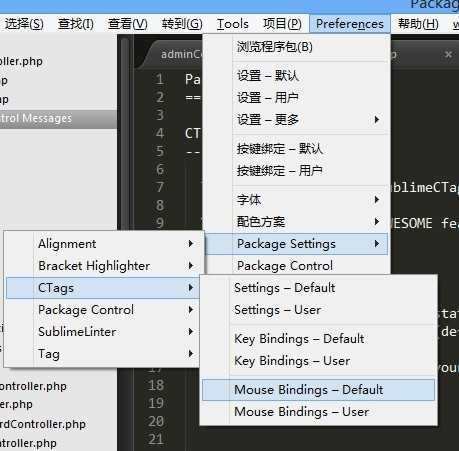
Task: Expand 设置 – 更多 submenu
Action: pos(297,120)
